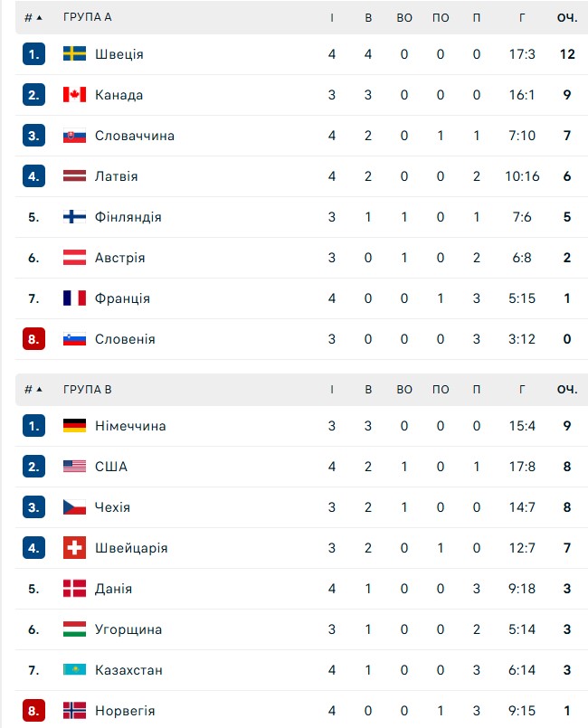Open the Латвія team link

point(117,176)
